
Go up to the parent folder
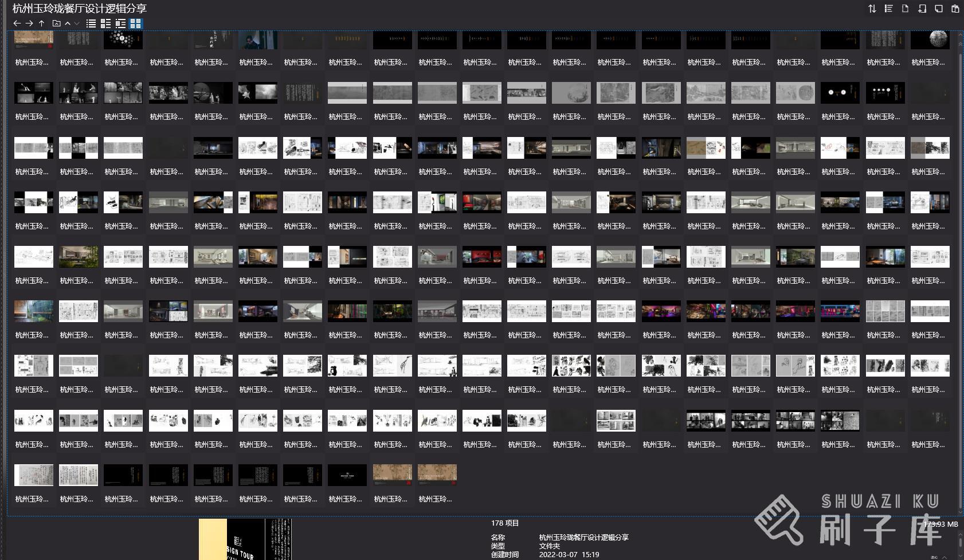click(x=42, y=24)
